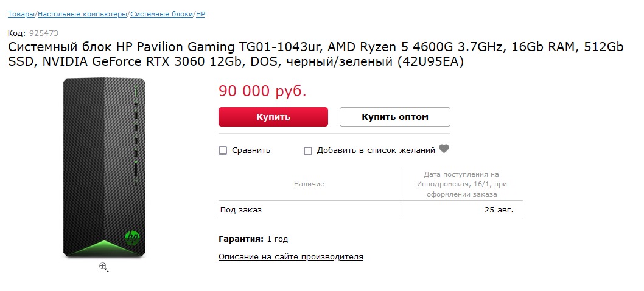This screenshot has height=291, width=644.
Task: Go to the Настольные компьютеры breadcrumb
Action: 83,13
